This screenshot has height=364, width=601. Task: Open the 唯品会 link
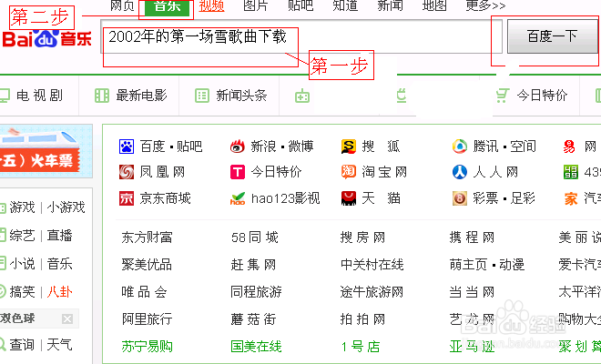point(144,292)
